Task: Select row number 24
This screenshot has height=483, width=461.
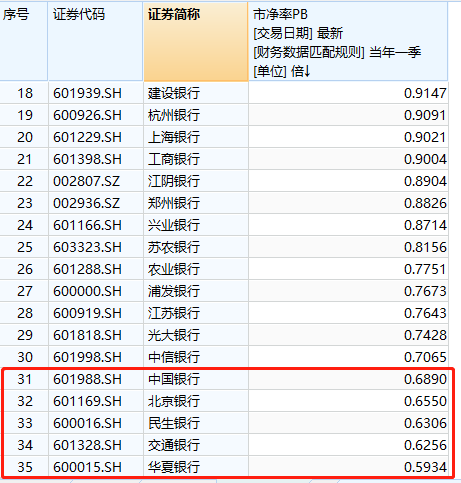Action: click(x=24, y=225)
